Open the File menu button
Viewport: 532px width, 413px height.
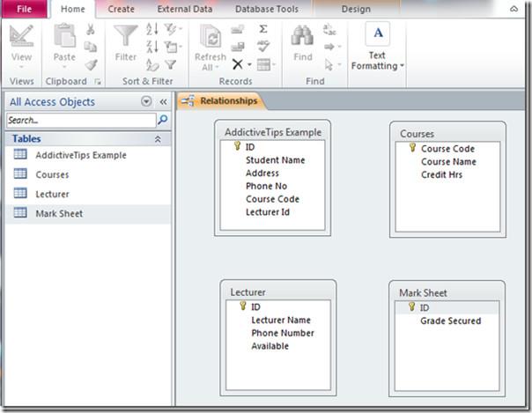click(x=25, y=9)
